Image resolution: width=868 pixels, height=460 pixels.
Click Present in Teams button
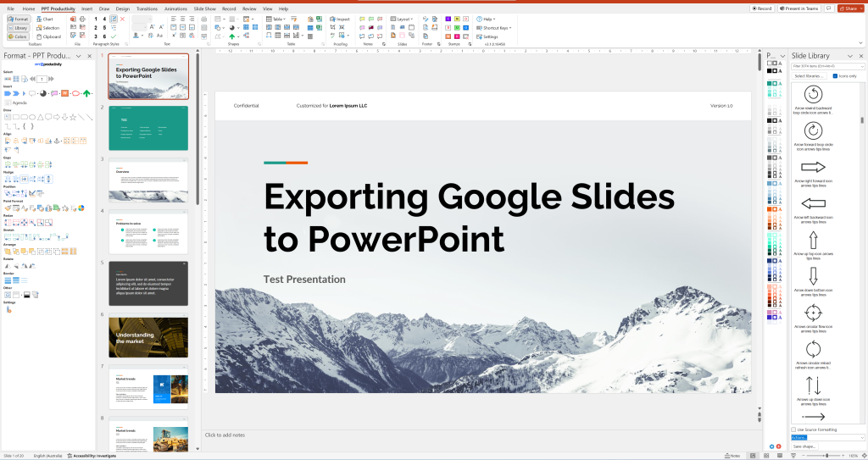798,8
